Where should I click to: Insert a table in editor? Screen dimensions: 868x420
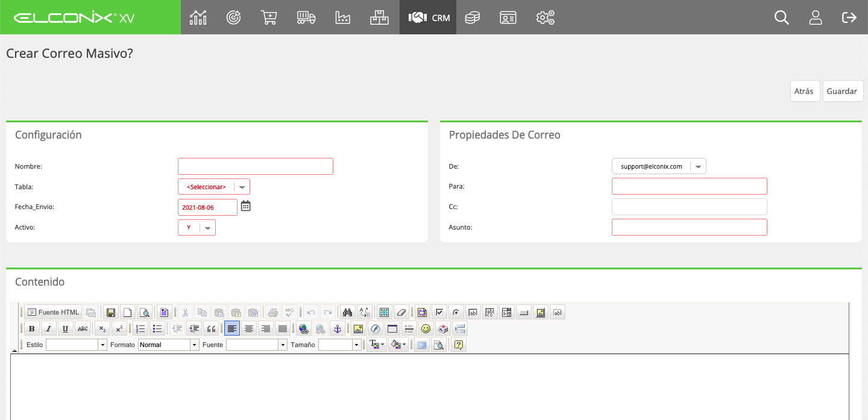tap(392, 328)
